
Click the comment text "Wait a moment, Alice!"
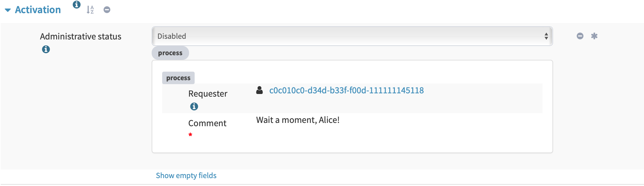[x=298, y=120]
